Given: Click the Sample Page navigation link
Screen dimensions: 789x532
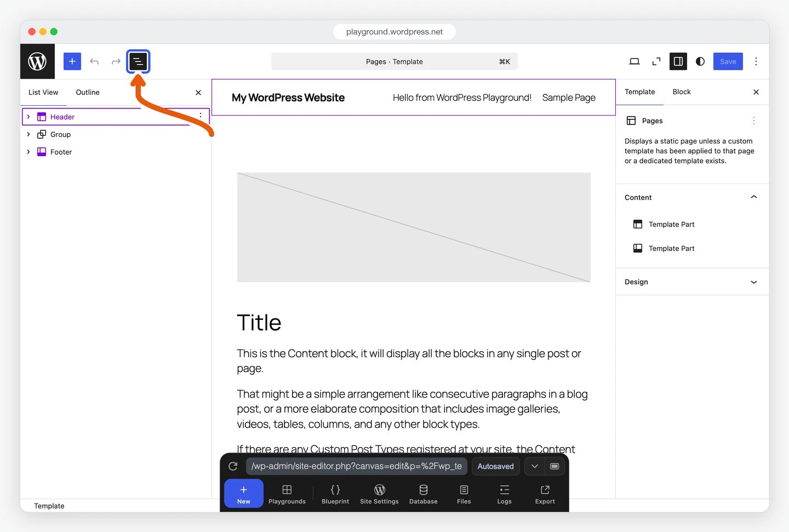Looking at the screenshot, I should point(569,98).
